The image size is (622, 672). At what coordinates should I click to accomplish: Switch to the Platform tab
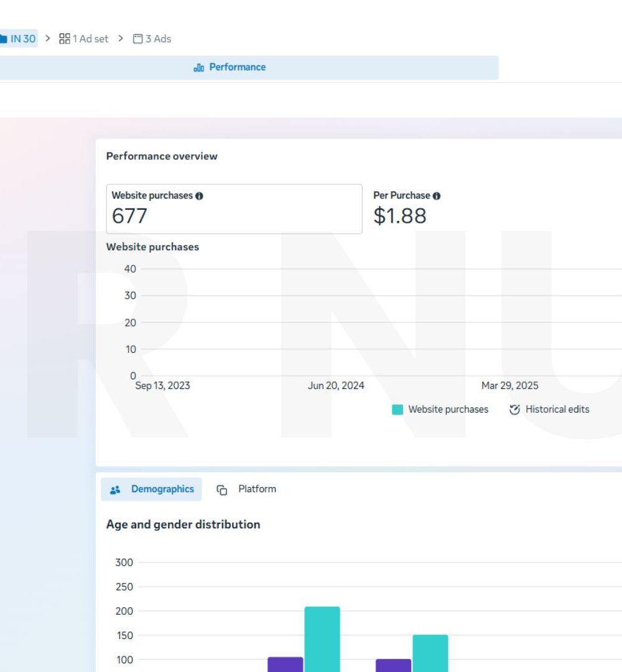[x=246, y=489]
